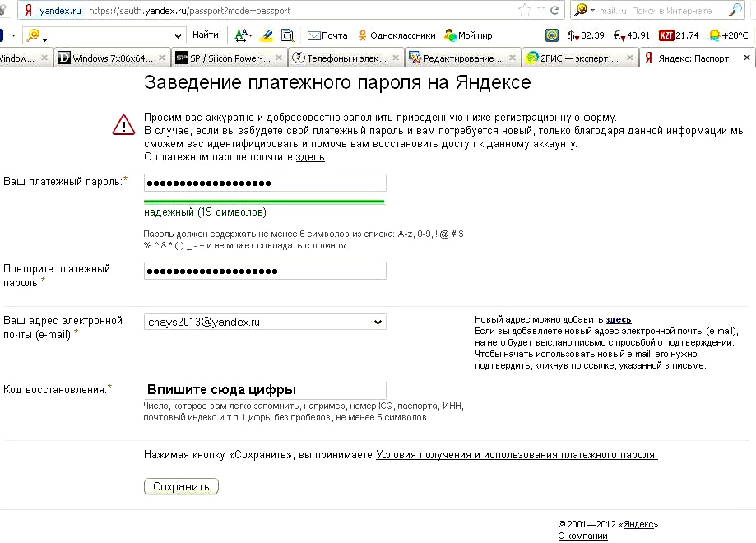Click the text 'надежный (19 символов)'

[x=205, y=212]
